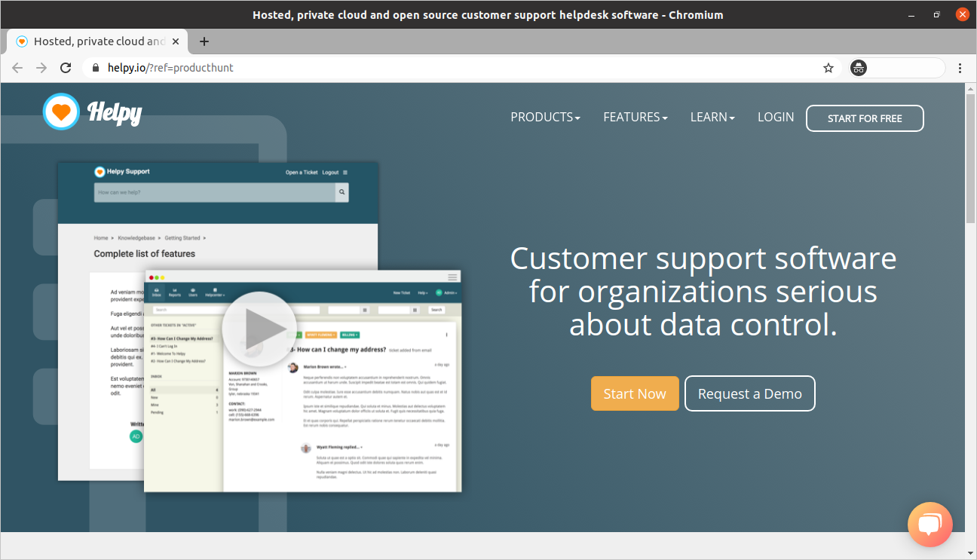Click START FOR FREE button
This screenshot has width=977, height=560.
(865, 118)
